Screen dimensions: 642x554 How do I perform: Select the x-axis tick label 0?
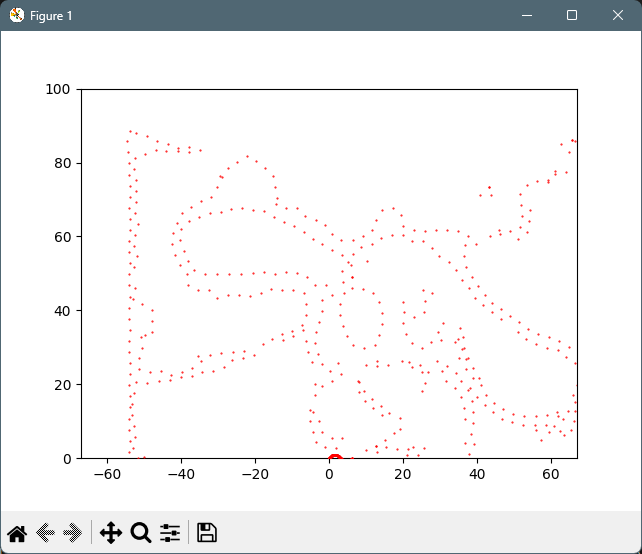click(329, 476)
